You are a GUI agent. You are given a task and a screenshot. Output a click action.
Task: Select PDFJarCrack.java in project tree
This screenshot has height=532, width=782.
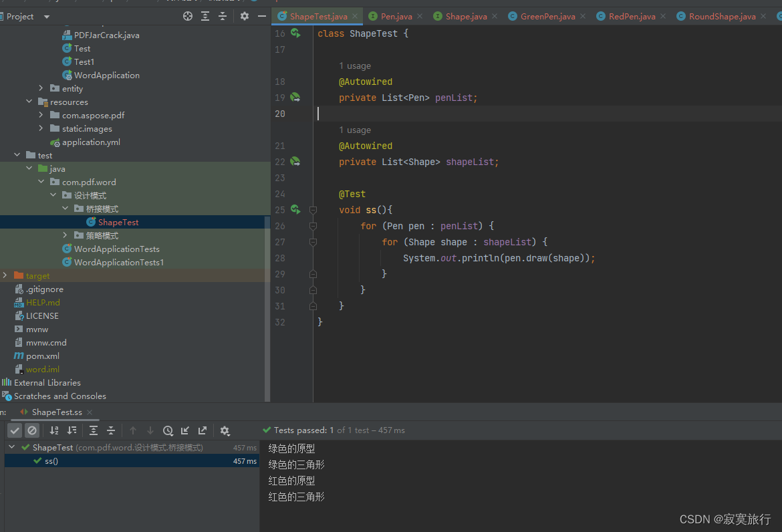[107, 35]
